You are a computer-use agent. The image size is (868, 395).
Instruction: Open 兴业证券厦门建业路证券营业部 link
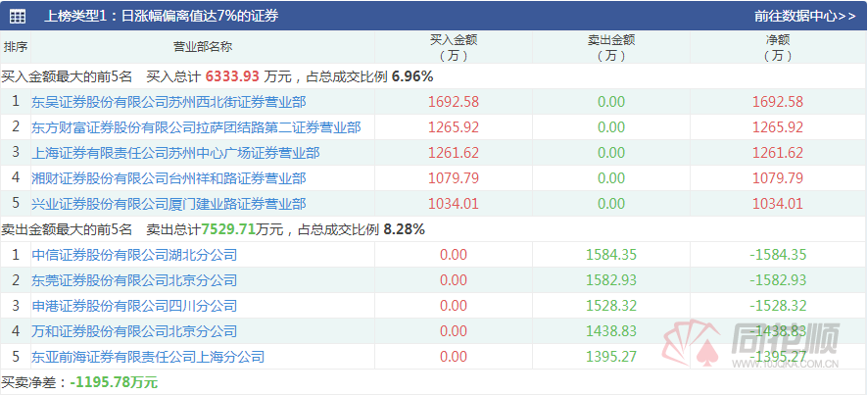coord(169,204)
